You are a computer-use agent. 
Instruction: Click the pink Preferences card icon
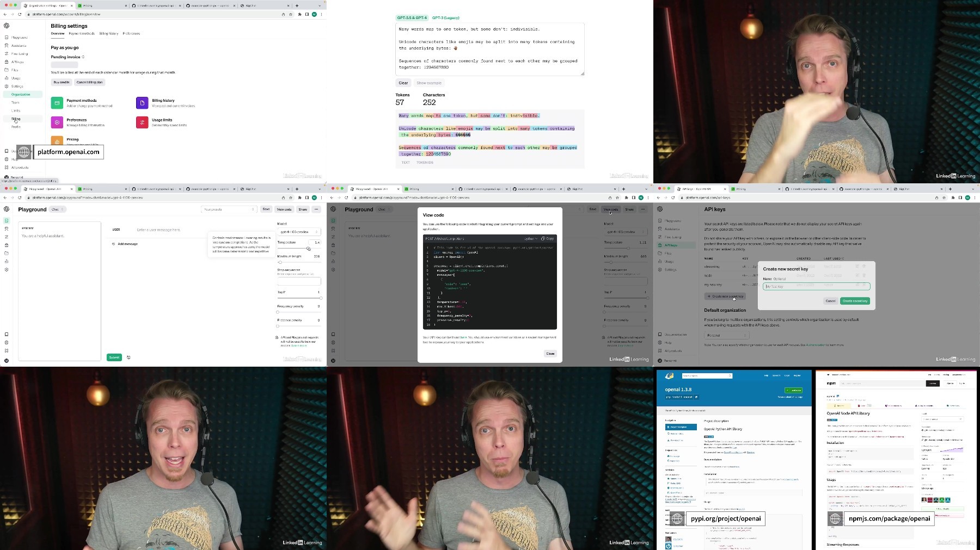(x=57, y=122)
